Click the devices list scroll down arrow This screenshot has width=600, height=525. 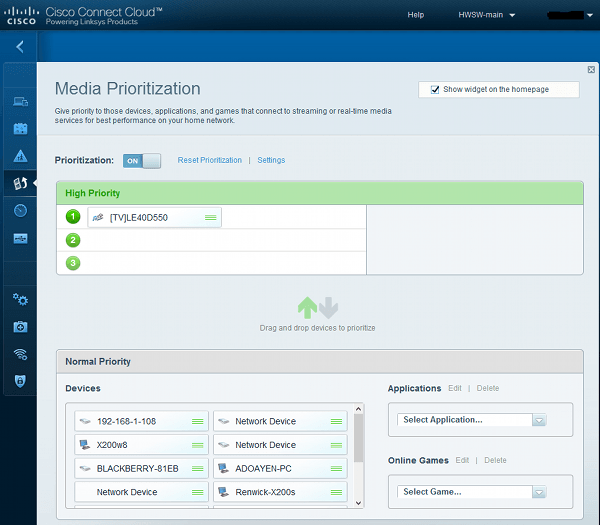[x=359, y=503]
